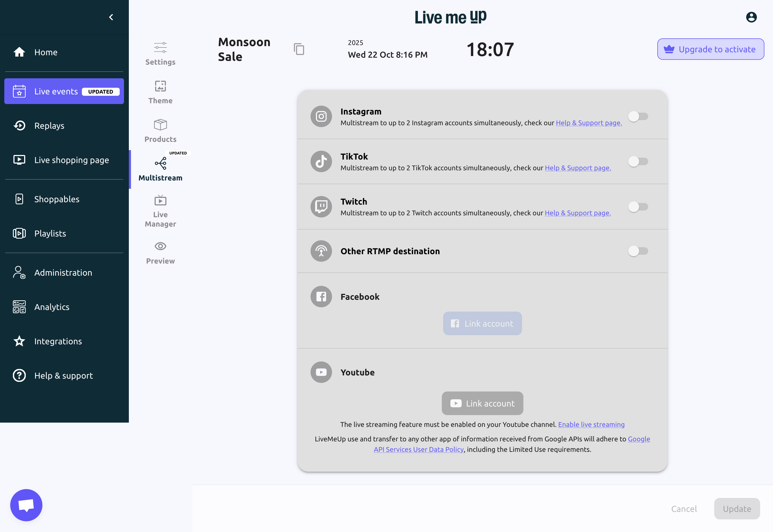Open the chat support bubble
Image resolution: width=773 pixels, height=532 pixels.
pyautogui.click(x=26, y=505)
